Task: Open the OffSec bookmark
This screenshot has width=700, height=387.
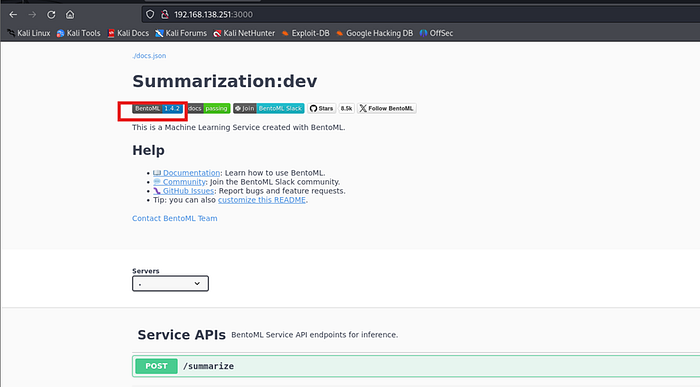Action: pos(436,33)
